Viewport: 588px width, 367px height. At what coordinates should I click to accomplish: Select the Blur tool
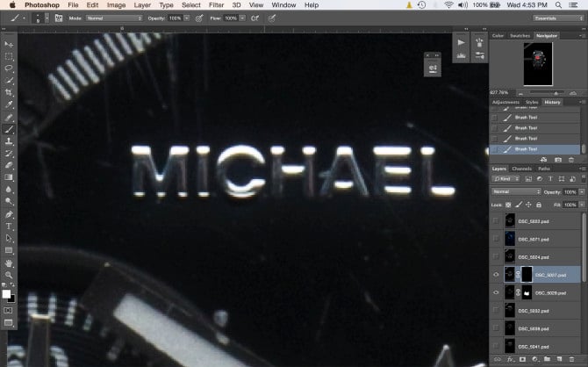9,190
